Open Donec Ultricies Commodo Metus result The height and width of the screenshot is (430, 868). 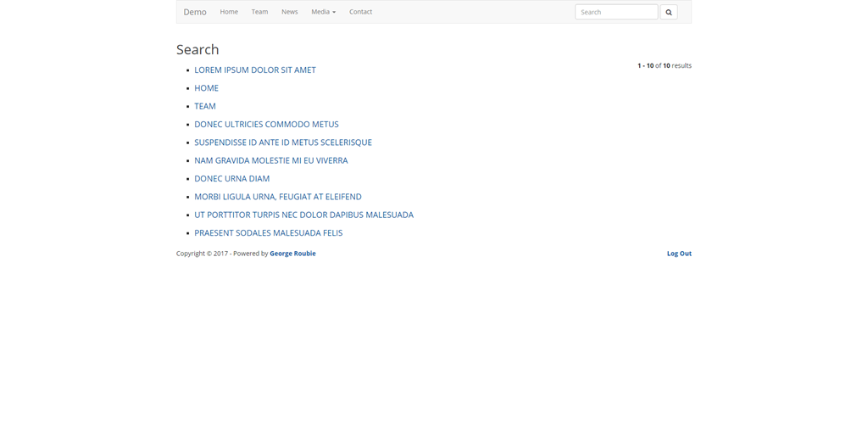pyautogui.click(x=266, y=125)
